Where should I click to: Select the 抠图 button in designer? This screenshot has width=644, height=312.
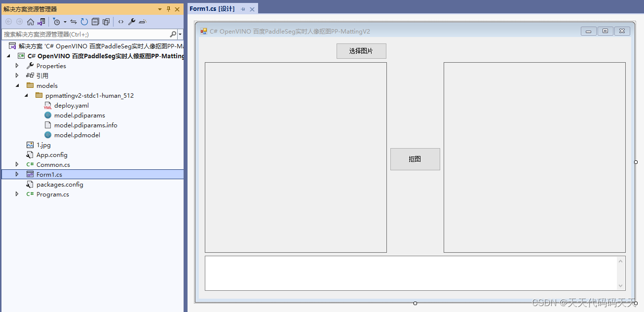(415, 159)
